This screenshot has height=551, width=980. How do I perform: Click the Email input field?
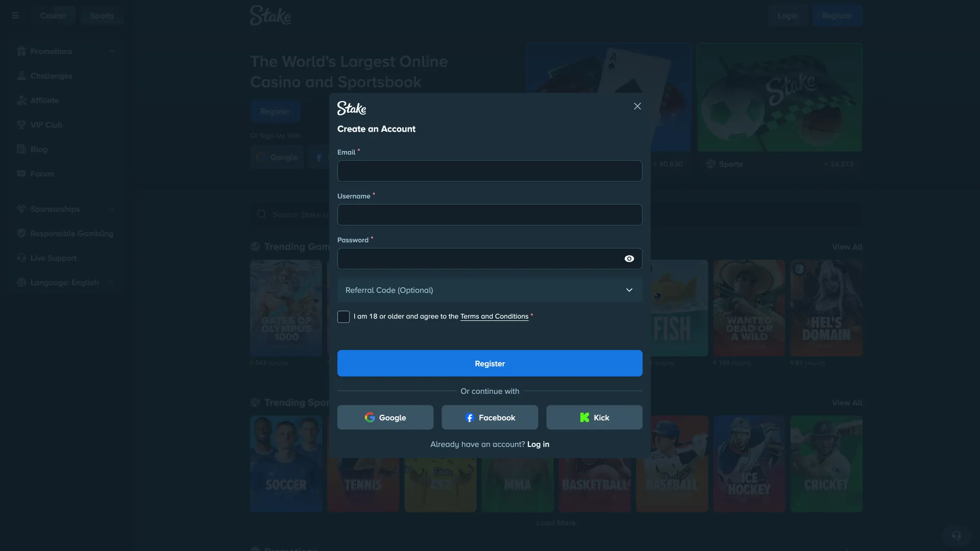point(490,171)
